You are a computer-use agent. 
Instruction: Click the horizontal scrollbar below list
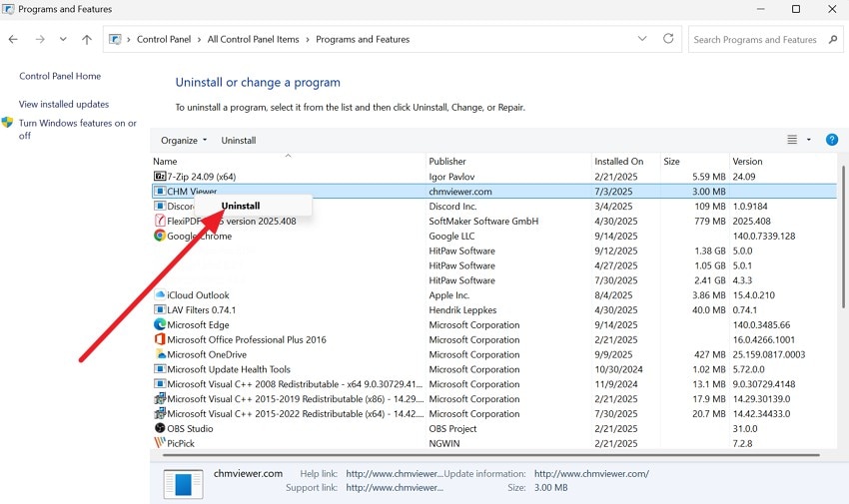[x=490, y=455]
